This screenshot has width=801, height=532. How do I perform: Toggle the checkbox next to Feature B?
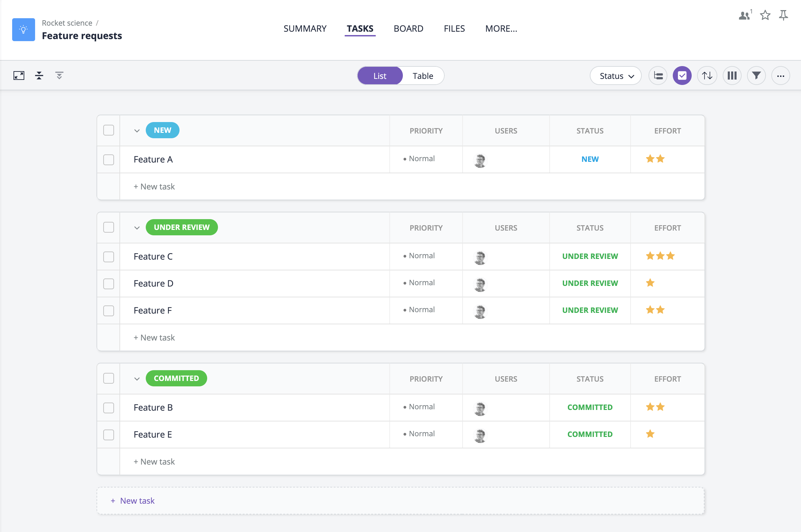pos(109,407)
